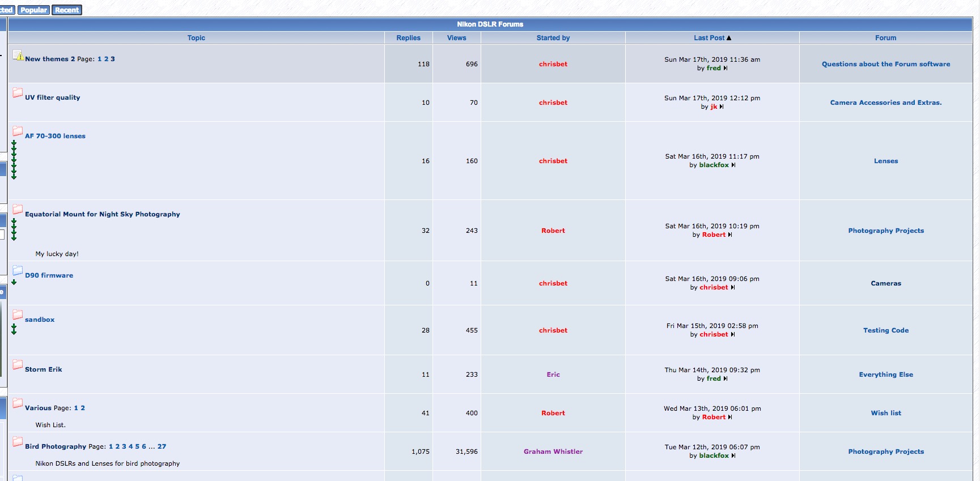Go to page 2 of the Various topic
The width and height of the screenshot is (980, 481).
[83, 408]
